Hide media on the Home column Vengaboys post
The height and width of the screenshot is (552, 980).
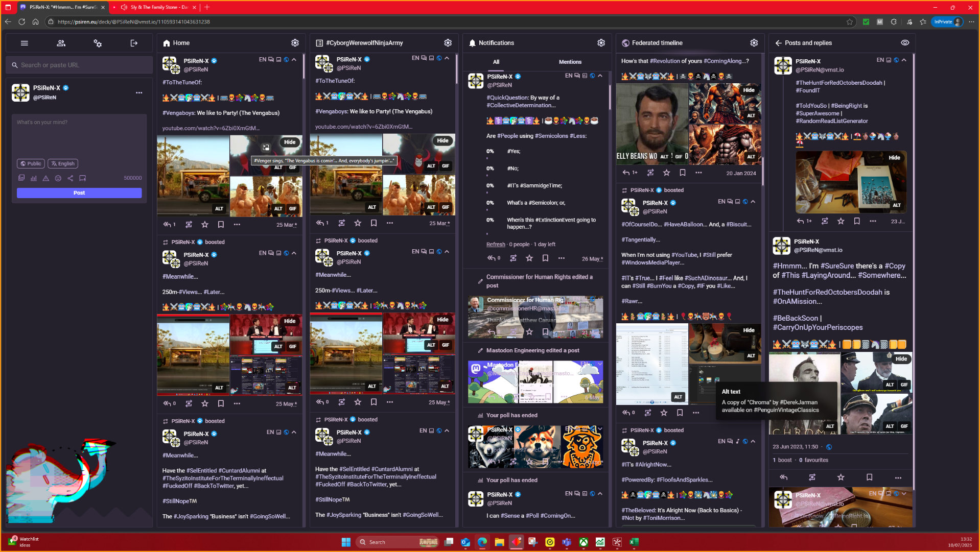(290, 142)
